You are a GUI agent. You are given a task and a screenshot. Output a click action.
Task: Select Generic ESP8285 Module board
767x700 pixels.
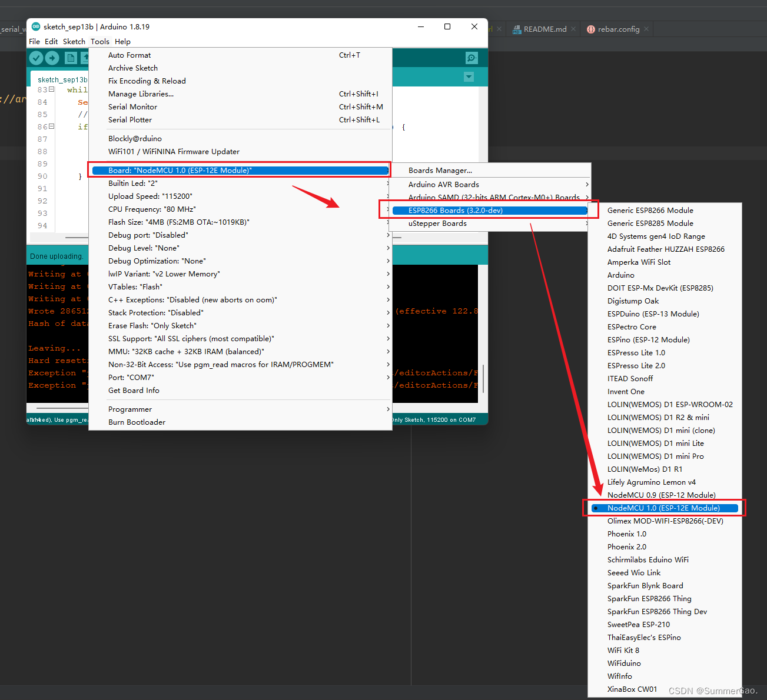pyautogui.click(x=665, y=224)
